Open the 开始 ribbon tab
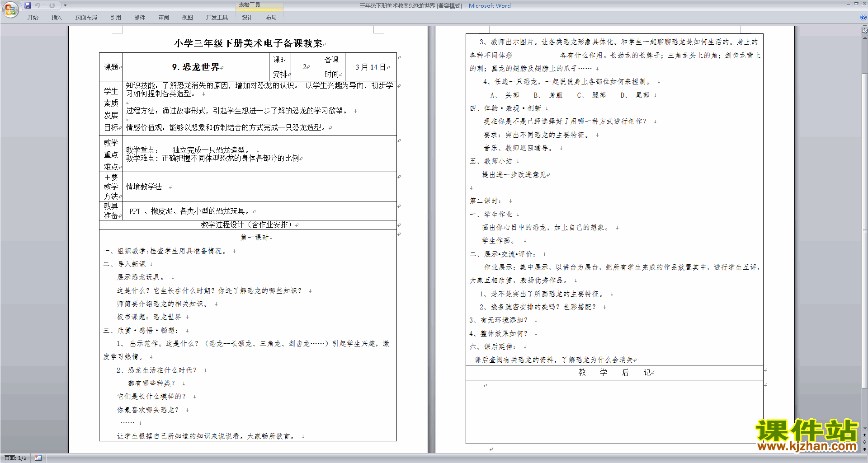Screen dimensions: 868x463 33,17
